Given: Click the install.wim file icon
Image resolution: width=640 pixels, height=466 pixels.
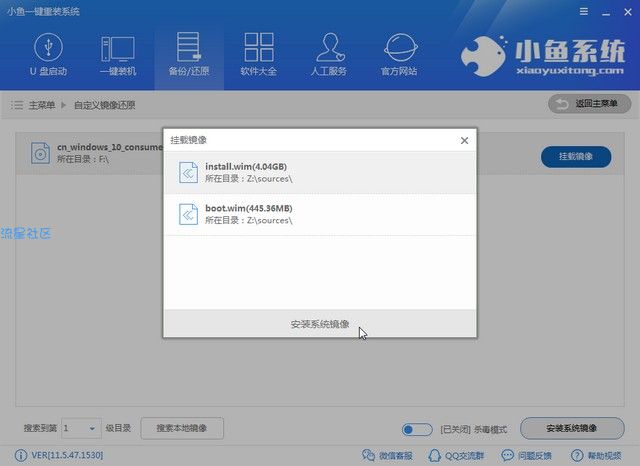Looking at the screenshot, I should point(188,172).
